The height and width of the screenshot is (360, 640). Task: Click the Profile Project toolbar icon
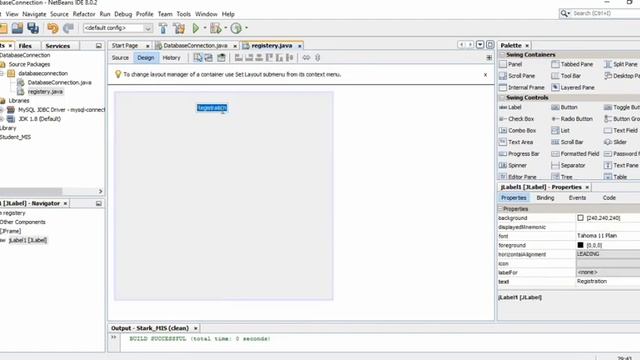(x=236, y=28)
